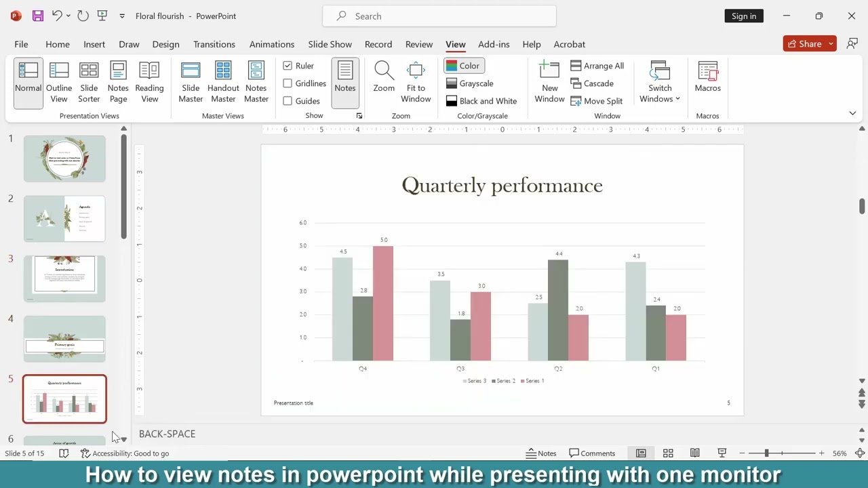Switch to the Slide Show tab

tap(330, 44)
